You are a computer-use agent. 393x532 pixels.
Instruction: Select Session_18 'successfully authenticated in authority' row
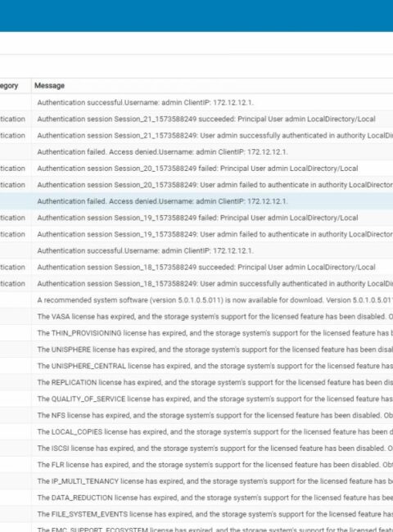click(x=196, y=284)
